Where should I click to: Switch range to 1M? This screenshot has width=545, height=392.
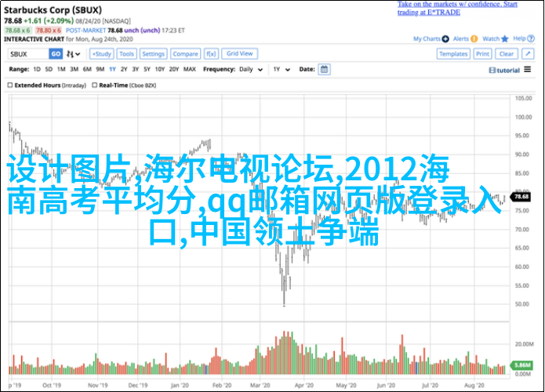coord(61,70)
